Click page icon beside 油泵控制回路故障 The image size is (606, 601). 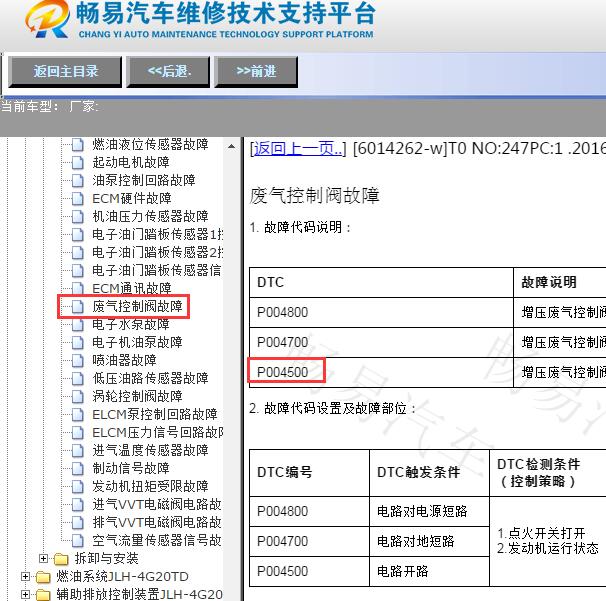(78, 180)
